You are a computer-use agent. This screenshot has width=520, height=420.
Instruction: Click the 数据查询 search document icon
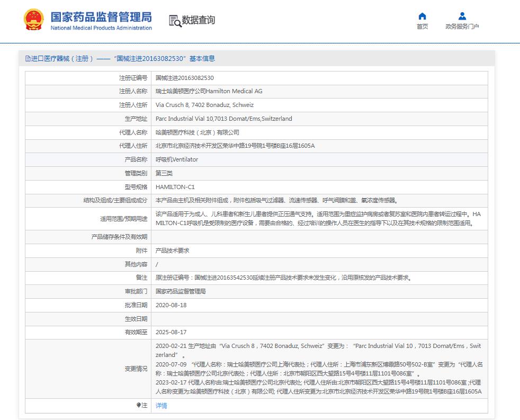(x=175, y=21)
